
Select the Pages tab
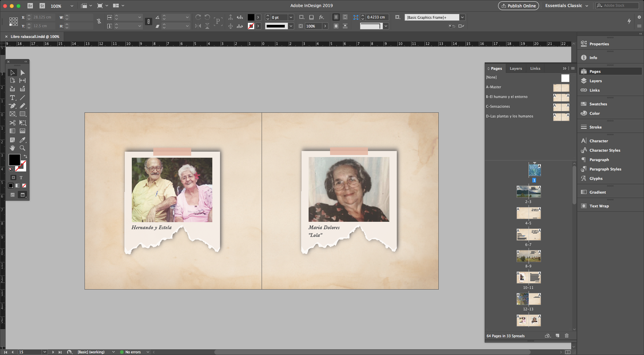[495, 68]
